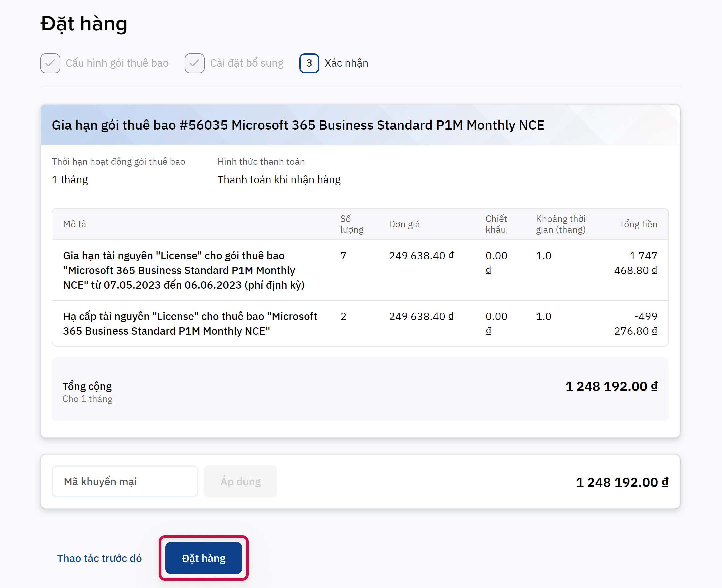Click the Mô tả column header
The width and height of the screenshot is (722, 588).
point(75,224)
